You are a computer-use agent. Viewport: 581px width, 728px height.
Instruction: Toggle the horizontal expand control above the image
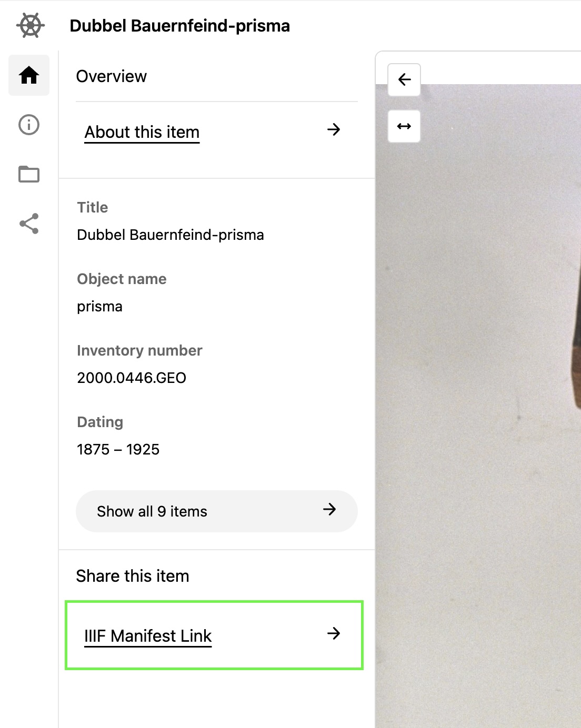404,126
